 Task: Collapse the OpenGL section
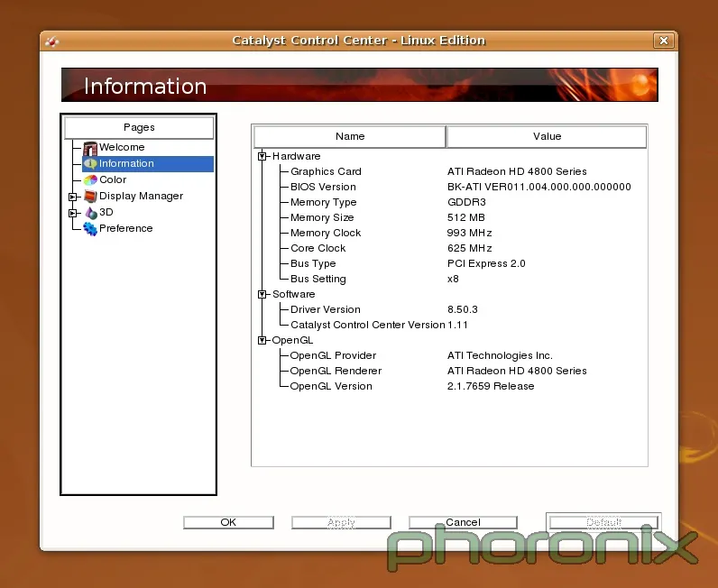point(262,340)
